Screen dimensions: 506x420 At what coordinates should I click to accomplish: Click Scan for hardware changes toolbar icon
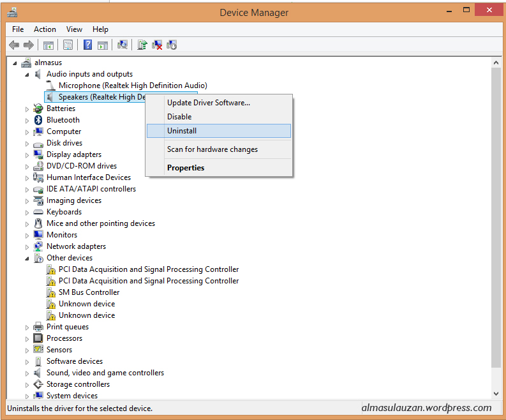123,45
